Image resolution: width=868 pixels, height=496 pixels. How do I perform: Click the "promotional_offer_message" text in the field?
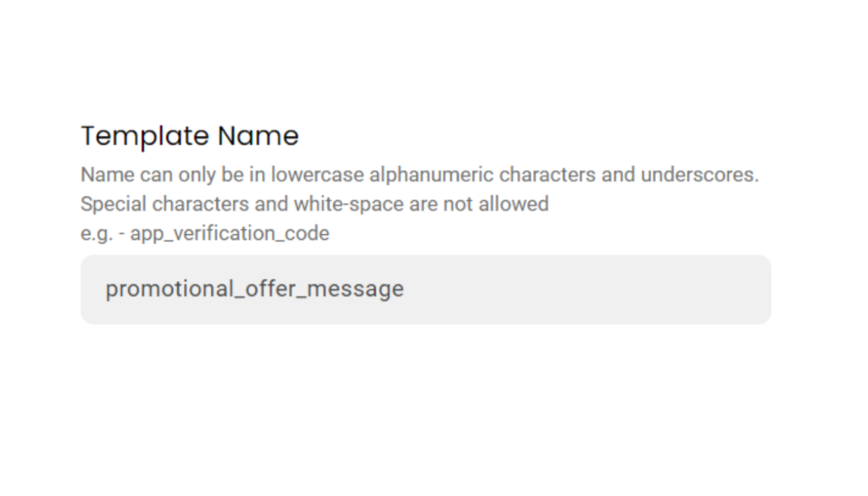tap(254, 289)
